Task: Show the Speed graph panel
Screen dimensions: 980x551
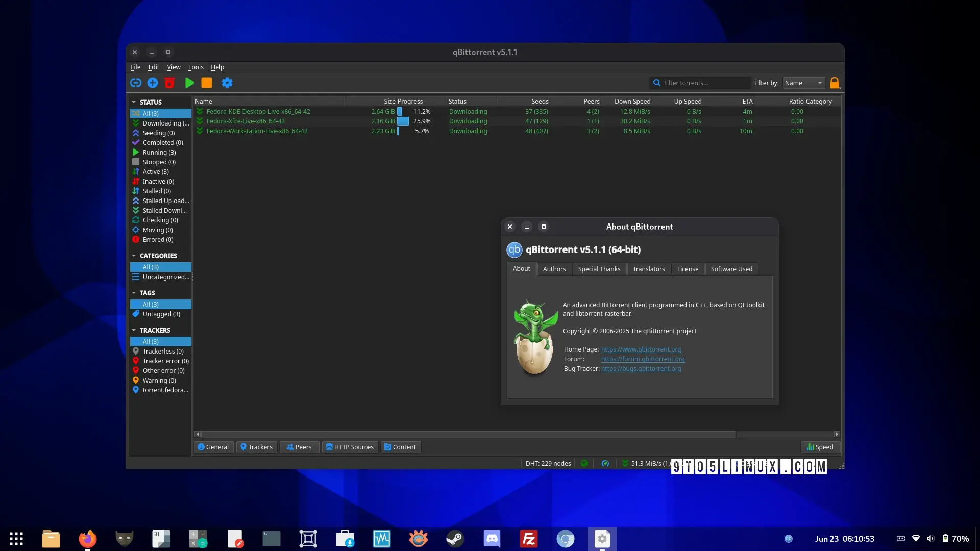Action: pyautogui.click(x=820, y=447)
